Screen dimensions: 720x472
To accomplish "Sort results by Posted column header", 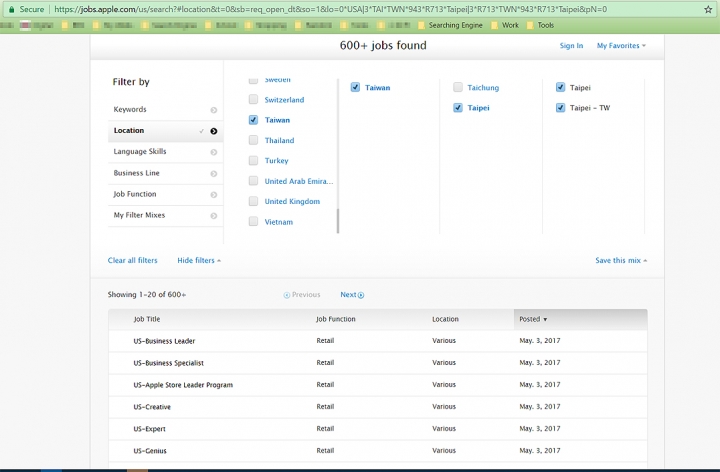I will tap(532, 319).
